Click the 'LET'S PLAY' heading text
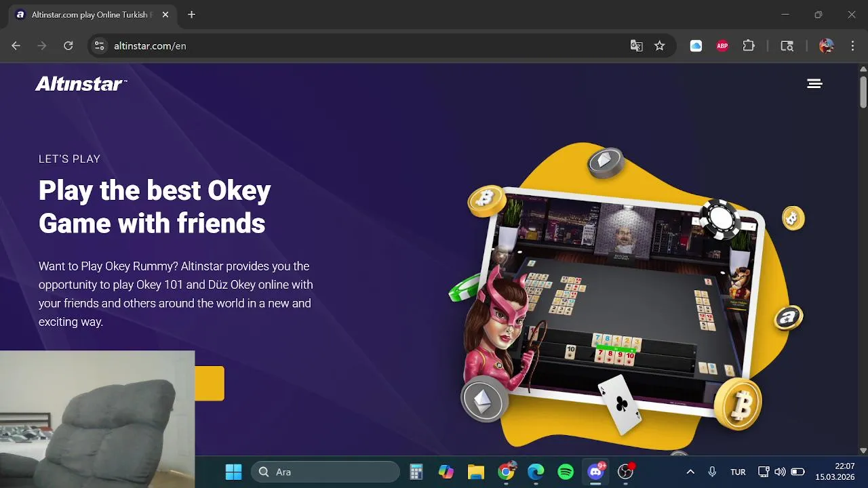The width and height of the screenshot is (868, 488). (x=69, y=159)
